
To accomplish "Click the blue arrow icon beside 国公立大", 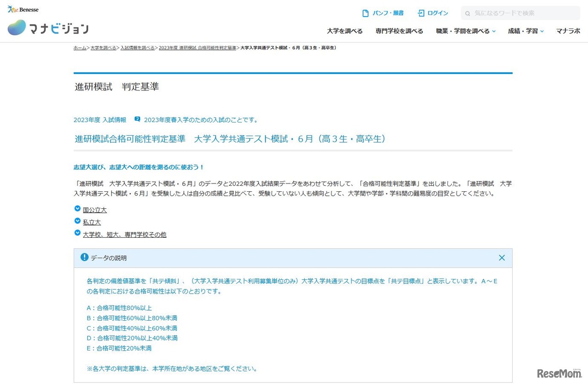I will click(78, 209).
